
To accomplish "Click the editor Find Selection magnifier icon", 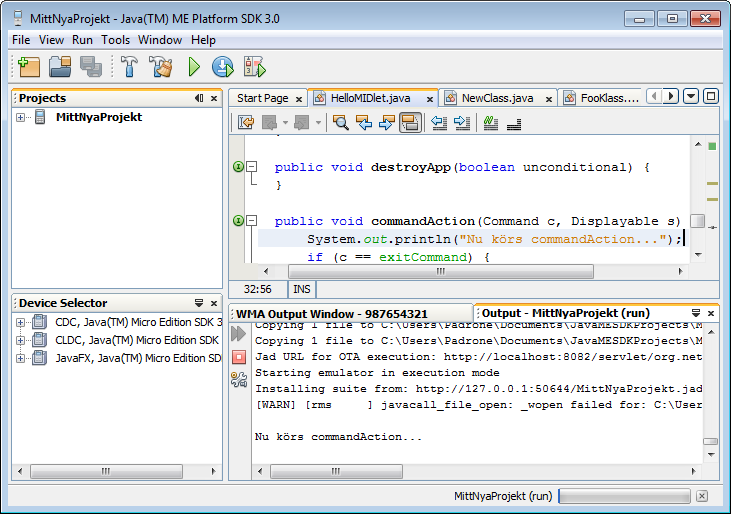I will (341, 123).
